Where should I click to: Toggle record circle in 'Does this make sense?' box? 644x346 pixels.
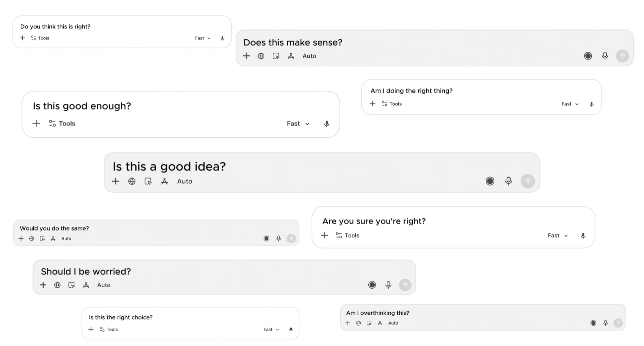(x=588, y=56)
